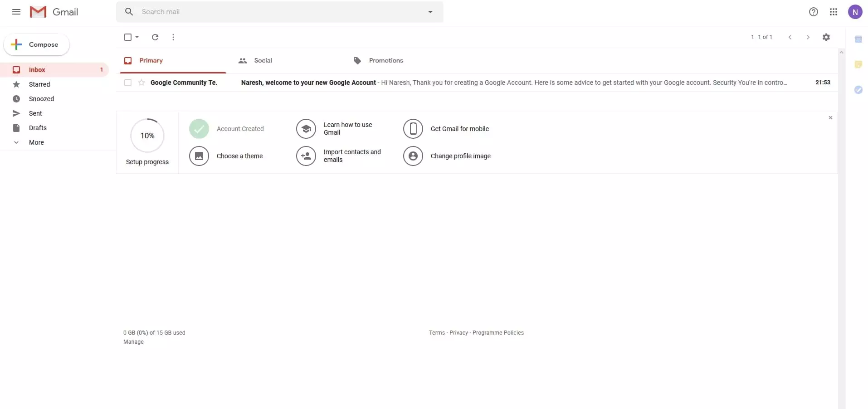
Task: Star the Google Community email
Action: pyautogui.click(x=141, y=83)
